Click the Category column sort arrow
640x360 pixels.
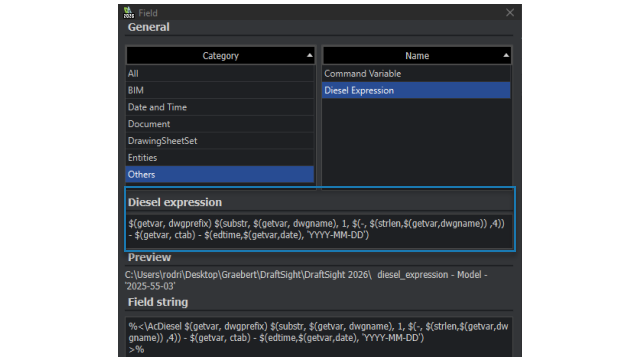tap(309, 56)
